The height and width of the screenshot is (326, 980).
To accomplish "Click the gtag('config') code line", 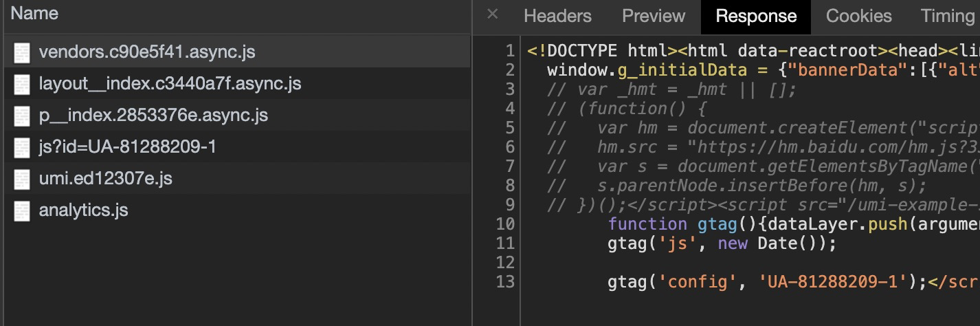I will tap(794, 282).
